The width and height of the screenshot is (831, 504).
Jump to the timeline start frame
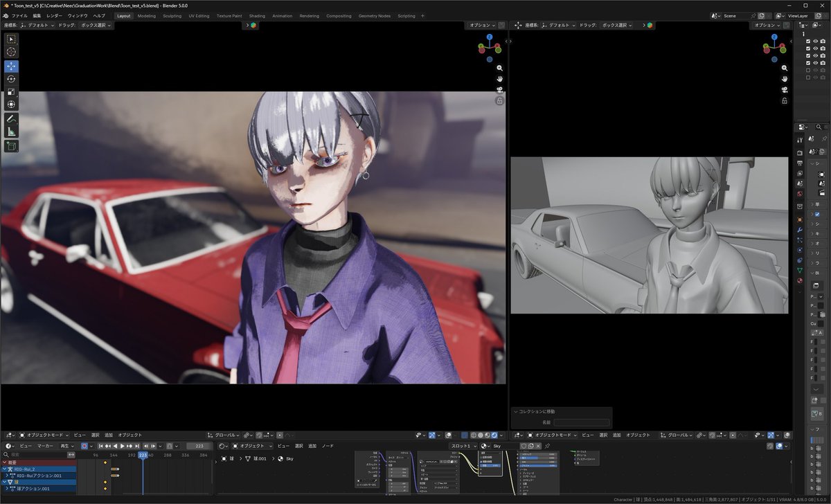tap(100, 447)
